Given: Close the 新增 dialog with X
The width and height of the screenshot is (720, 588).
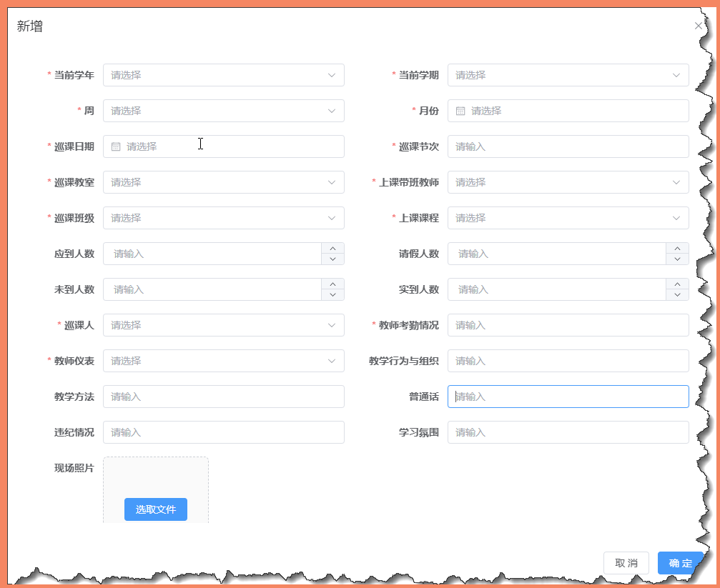Looking at the screenshot, I should [699, 26].
